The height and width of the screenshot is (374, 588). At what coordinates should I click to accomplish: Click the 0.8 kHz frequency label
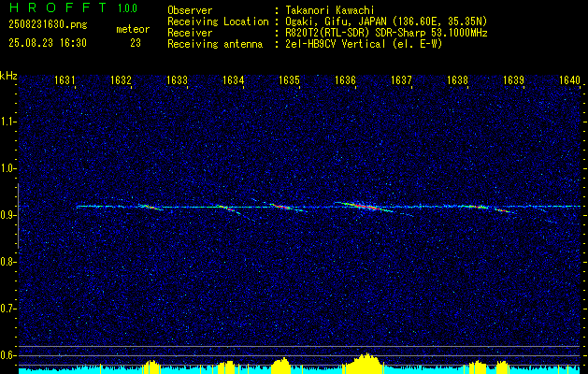pyautogui.click(x=9, y=262)
